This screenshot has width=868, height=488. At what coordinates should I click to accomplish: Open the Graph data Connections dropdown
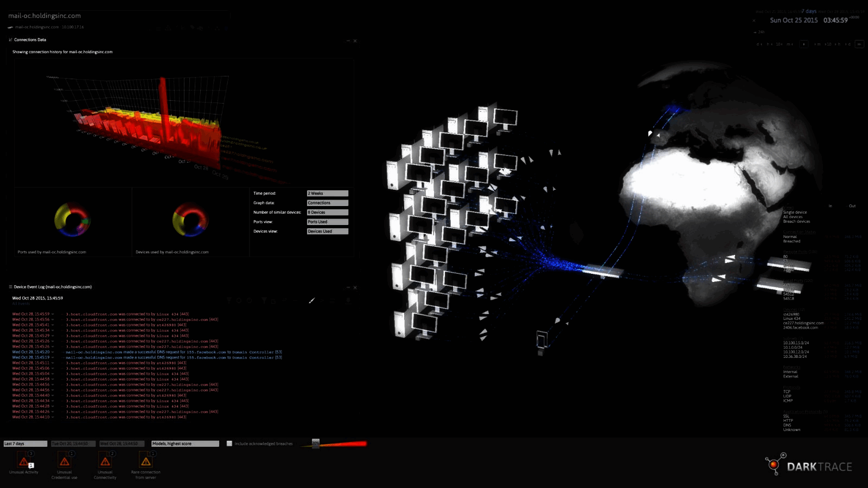(x=328, y=203)
